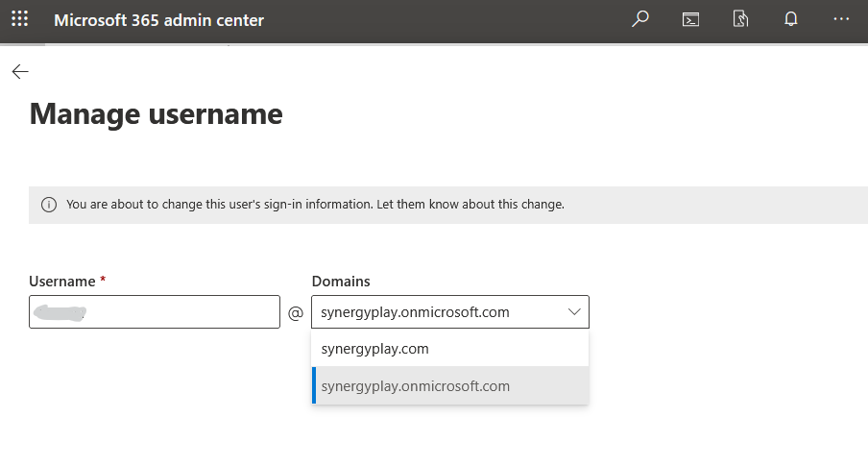Image resolution: width=868 pixels, height=467 pixels.
Task: Select synergyplay.com from the domain list
Action: point(450,349)
